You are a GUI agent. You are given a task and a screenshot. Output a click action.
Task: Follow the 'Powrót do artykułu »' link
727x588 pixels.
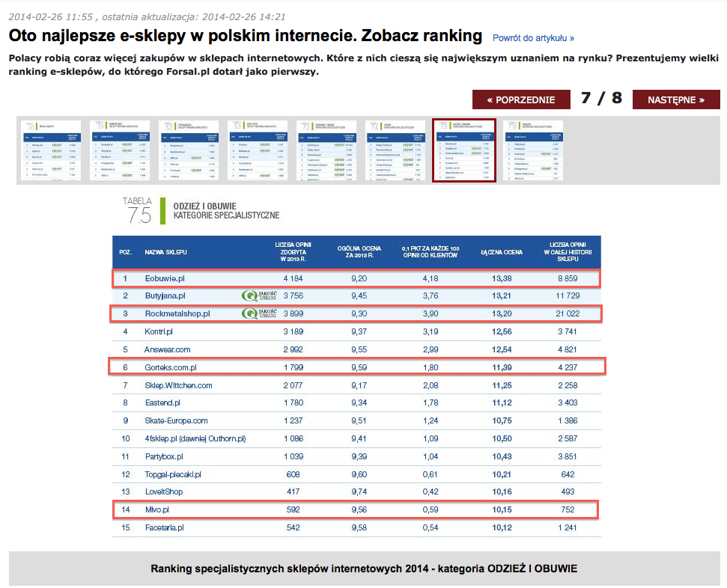(x=533, y=38)
